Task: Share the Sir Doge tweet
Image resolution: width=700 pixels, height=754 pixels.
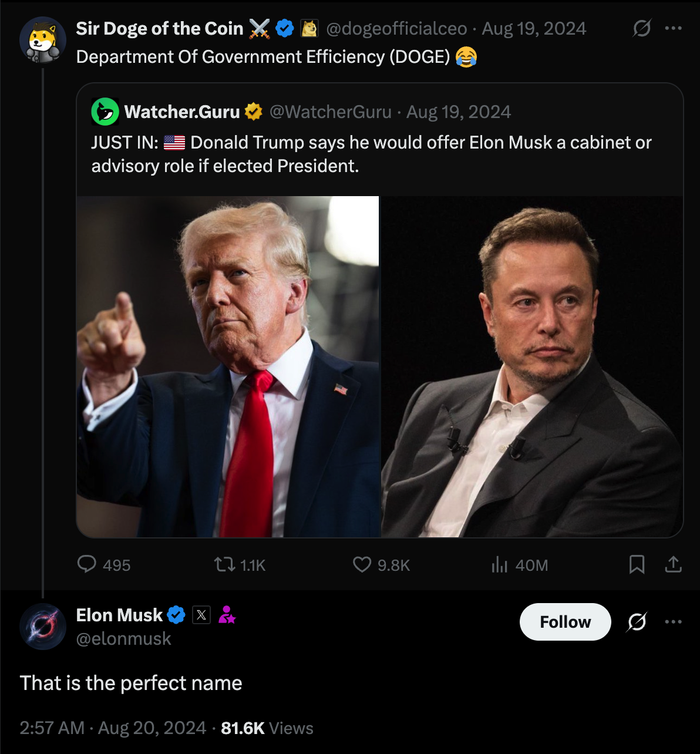Action: pyautogui.click(x=673, y=564)
